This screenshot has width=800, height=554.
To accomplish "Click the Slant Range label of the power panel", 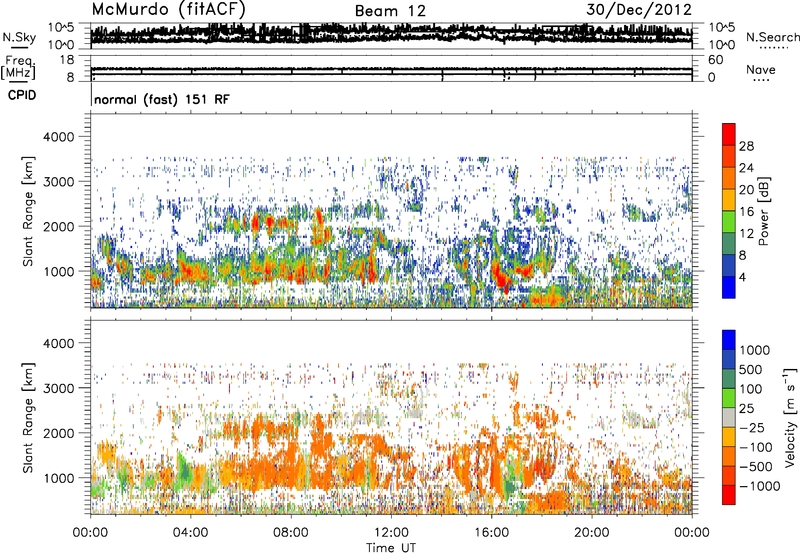I will (x=28, y=212).
